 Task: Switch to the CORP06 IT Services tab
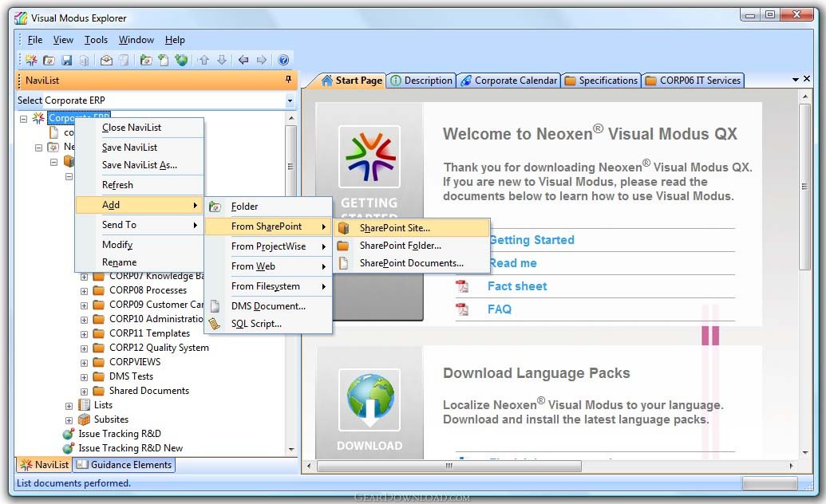693,81
